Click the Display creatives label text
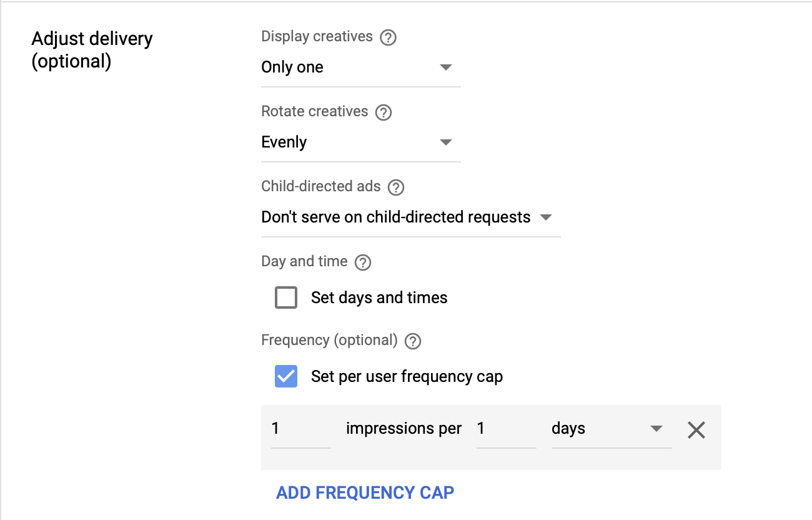The height and width of the screenshot is (520, 812). 317,36
